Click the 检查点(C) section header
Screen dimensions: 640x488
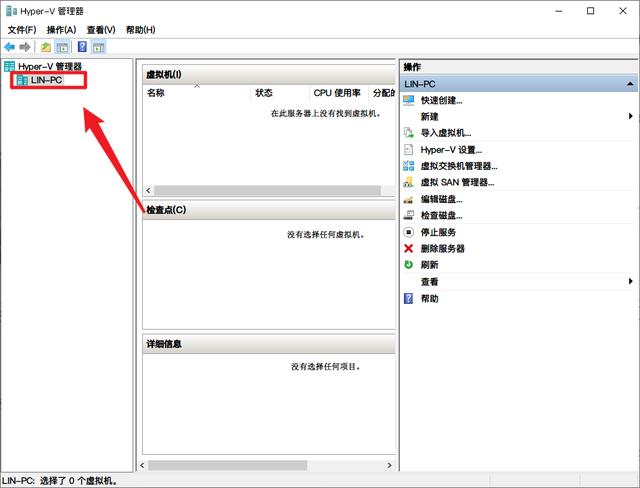(269, 210)
